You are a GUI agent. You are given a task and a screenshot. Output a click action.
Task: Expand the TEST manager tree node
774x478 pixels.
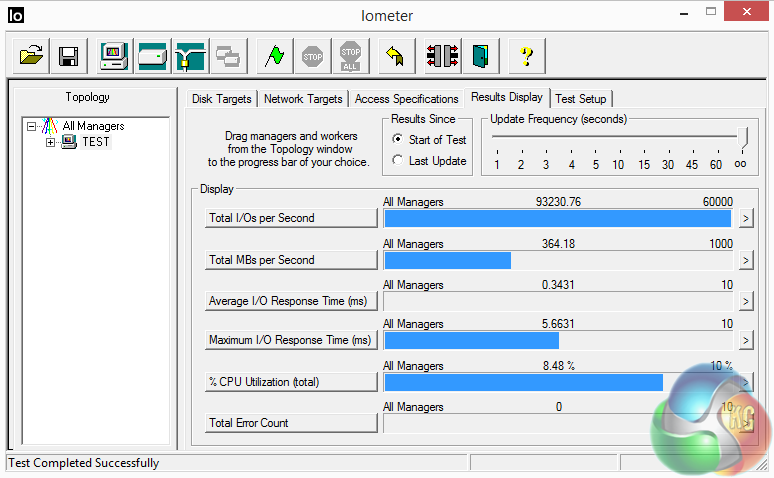pos(50,143)
